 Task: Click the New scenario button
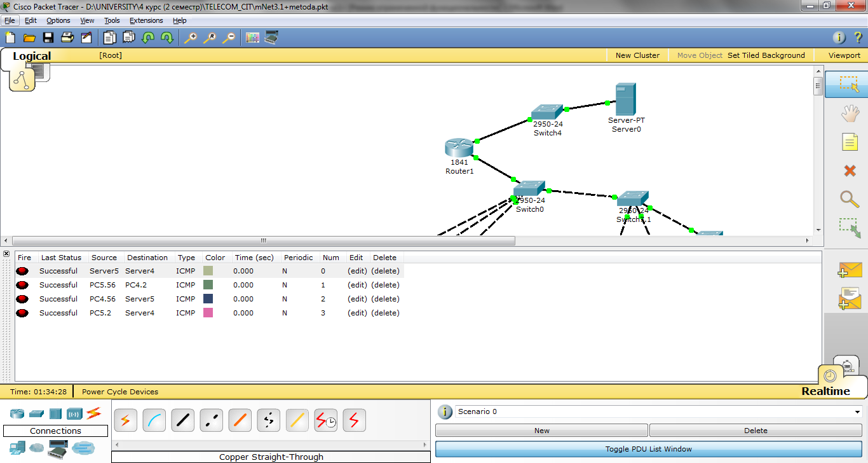pos(542,431)
